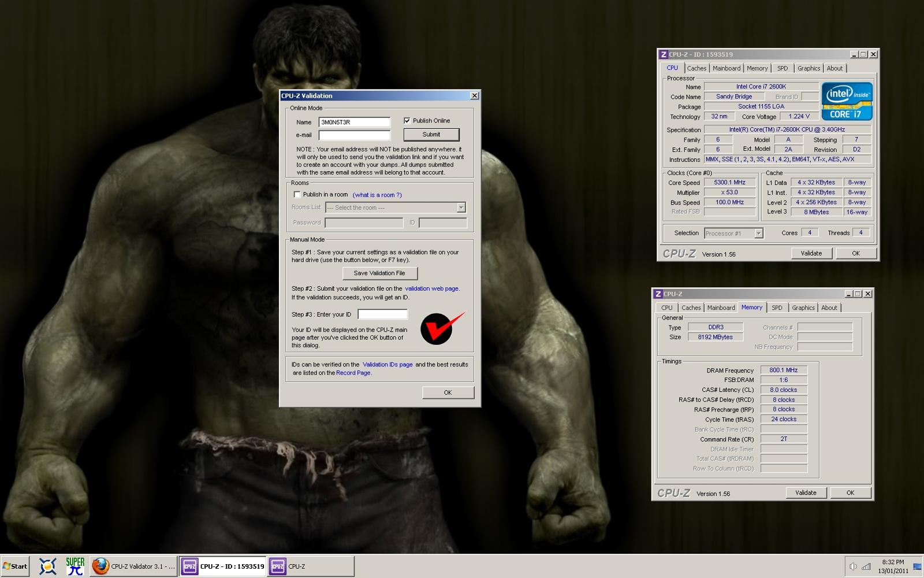Click OK in lower Memory CPU-Z window
This screenshot has width=924, height=578.
[850, 493]
